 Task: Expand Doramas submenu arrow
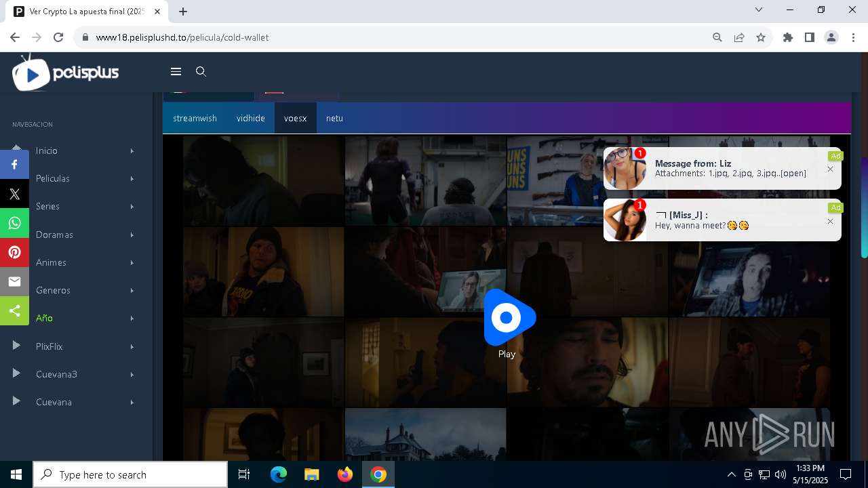[x=132, y=235]
